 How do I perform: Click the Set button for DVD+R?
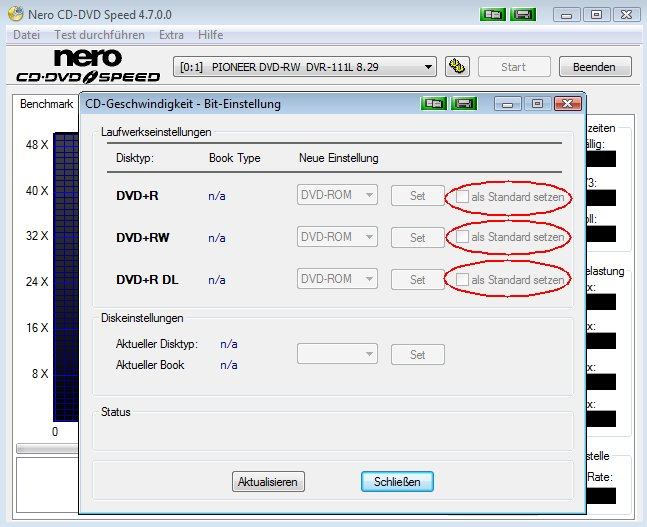[x=418, y=196]
